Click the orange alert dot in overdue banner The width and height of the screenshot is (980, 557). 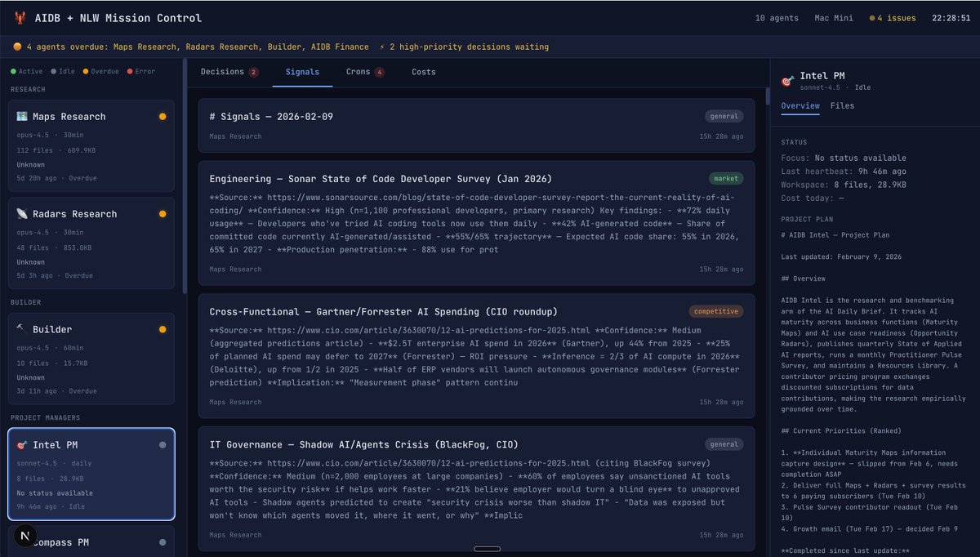click(18, 47)
